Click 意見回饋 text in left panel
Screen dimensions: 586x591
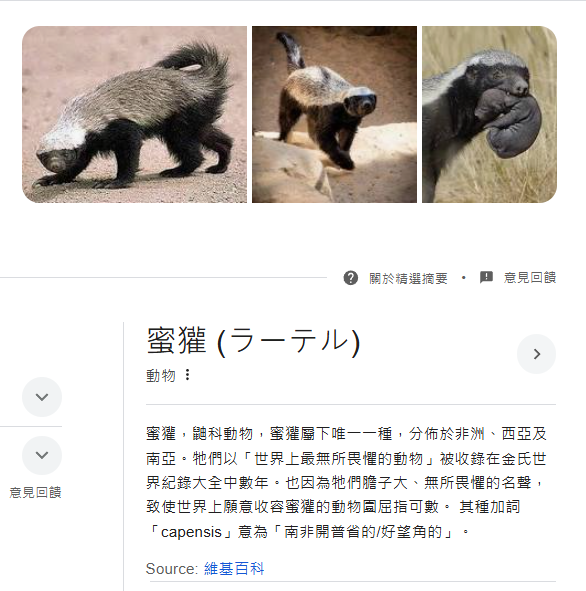coord(35,492)
